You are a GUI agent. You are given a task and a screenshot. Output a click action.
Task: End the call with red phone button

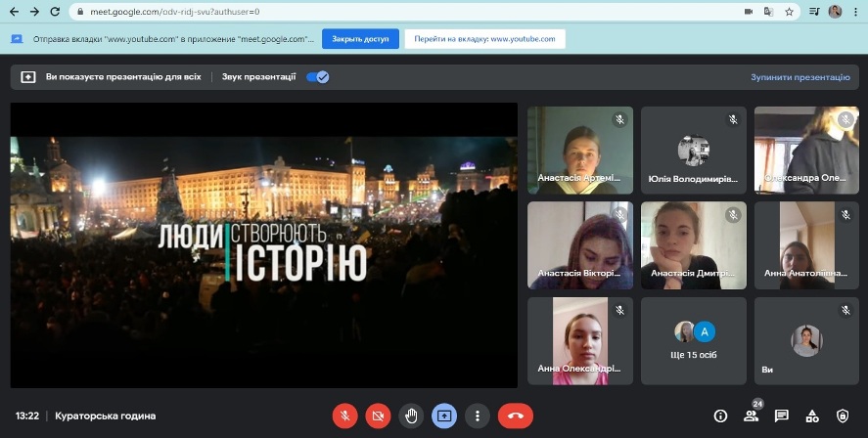click(516, 416)
